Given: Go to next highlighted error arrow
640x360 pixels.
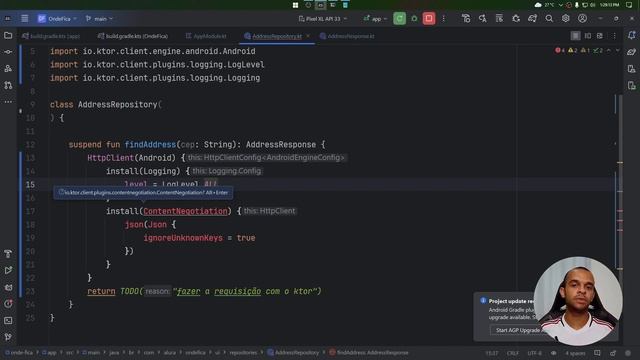Looking at the screenshot, I should (x=617, y=50).
